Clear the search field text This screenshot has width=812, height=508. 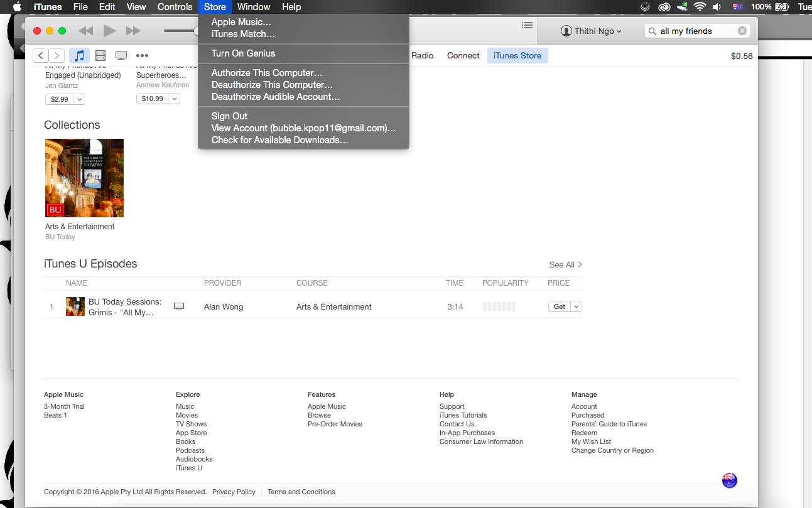tap(742, 31)
